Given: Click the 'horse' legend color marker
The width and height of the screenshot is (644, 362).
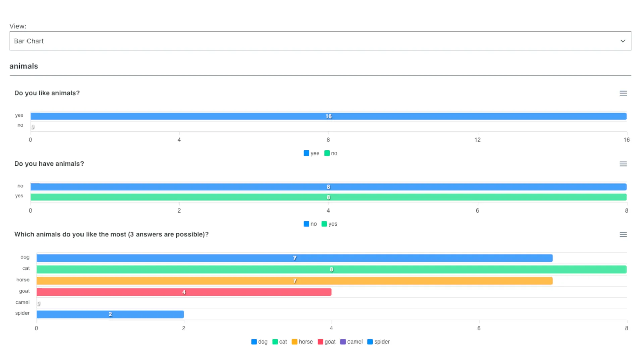Looking at the screenshot, I should click(294, 342).
